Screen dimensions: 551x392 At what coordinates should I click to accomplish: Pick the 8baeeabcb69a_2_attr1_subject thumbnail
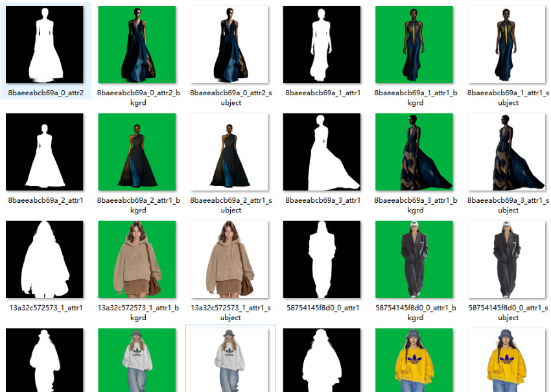click(230, 152)
